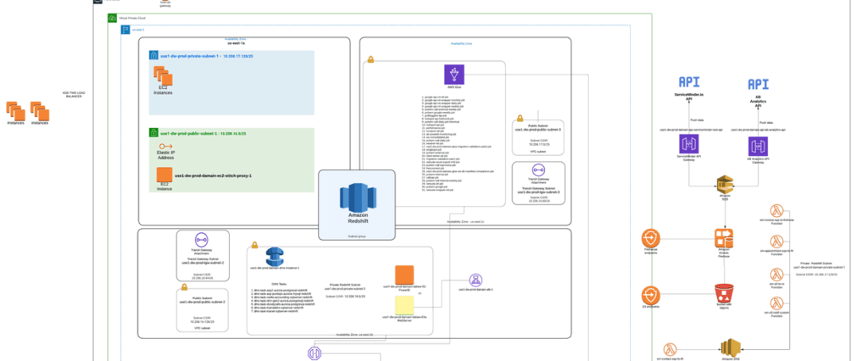Click the 'Virtual Private Cloud' label

(x=131, y=19)
